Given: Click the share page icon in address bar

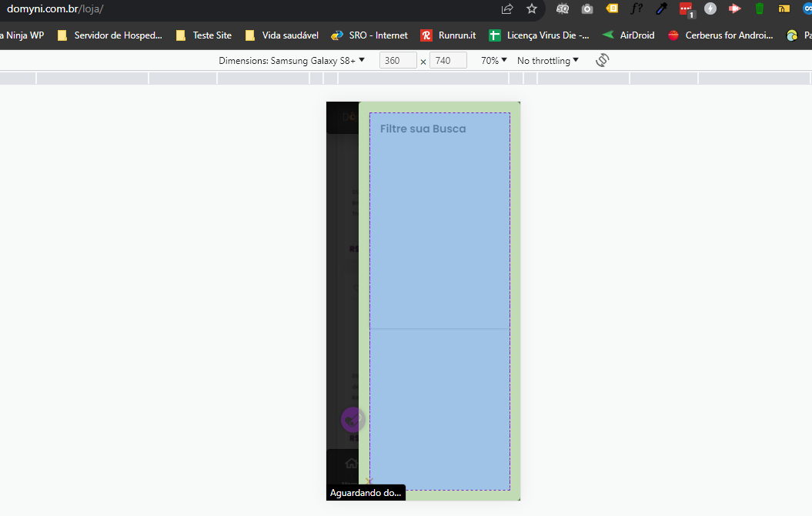Looking at the screenshot, I should [507, 8].
